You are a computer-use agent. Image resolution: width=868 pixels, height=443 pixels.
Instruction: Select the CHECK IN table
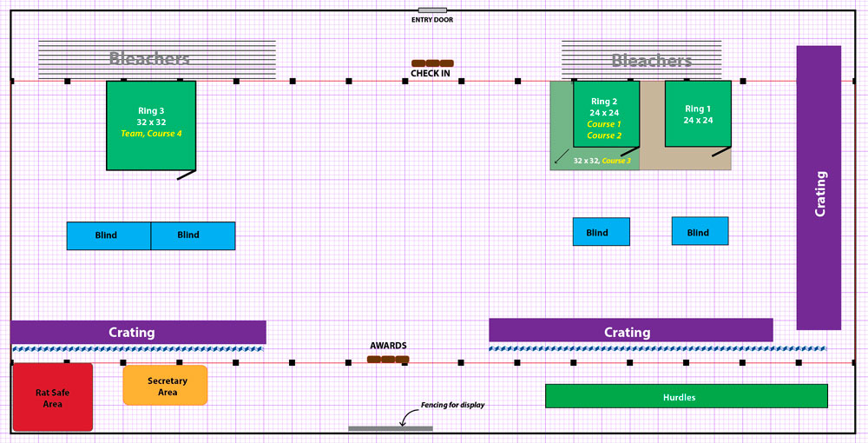click(432, 63)
